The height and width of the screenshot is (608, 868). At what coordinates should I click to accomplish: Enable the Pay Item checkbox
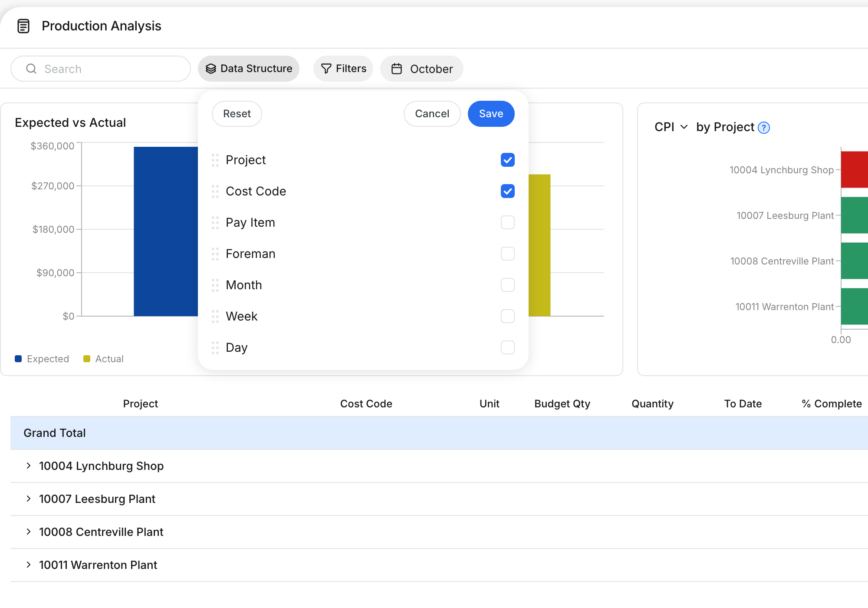(x=508, y=222)
